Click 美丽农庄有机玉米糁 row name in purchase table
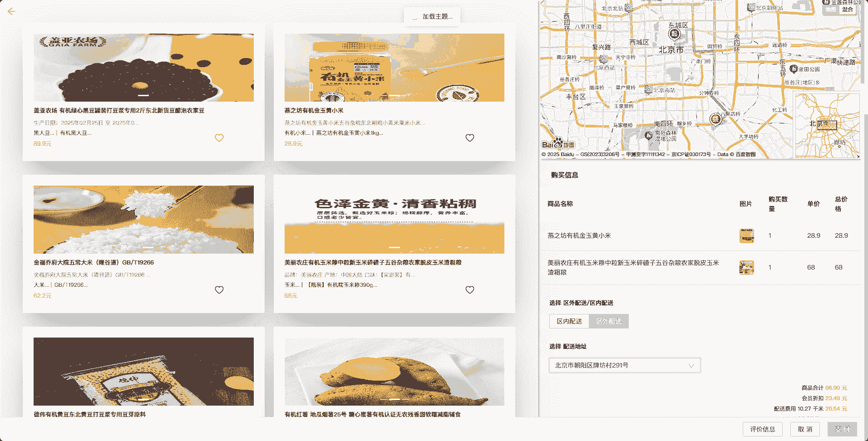The image size is (868, 441). pyautogui.click(x=633, y=268)
